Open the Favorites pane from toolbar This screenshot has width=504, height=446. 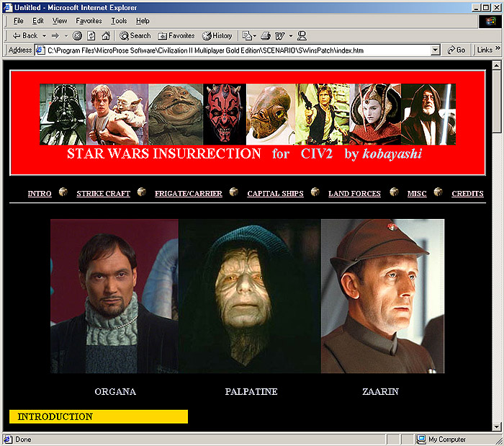tap(176, 35)
